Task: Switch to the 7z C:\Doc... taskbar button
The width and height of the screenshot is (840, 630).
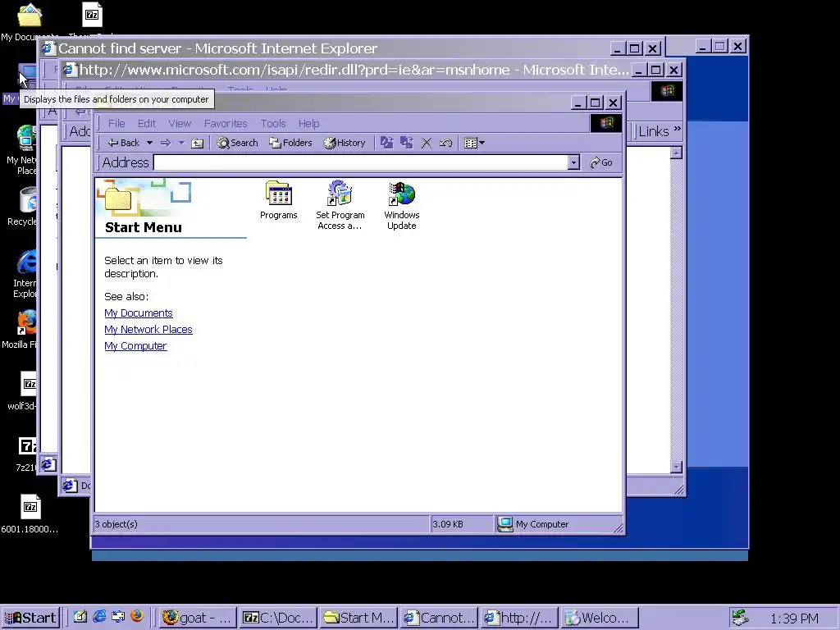Action: click(x=278, y=618)
